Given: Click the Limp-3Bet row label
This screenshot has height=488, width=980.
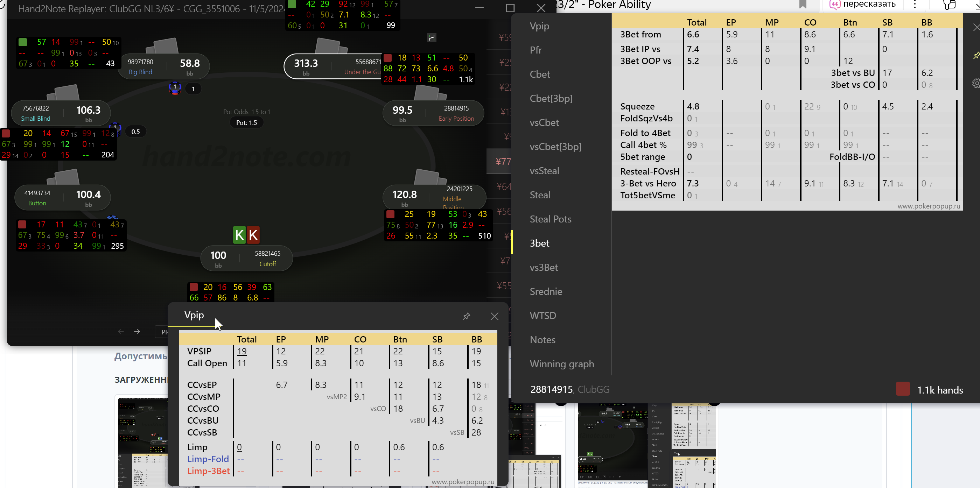Looking at the screenshot, I should (x=209, y=471).
